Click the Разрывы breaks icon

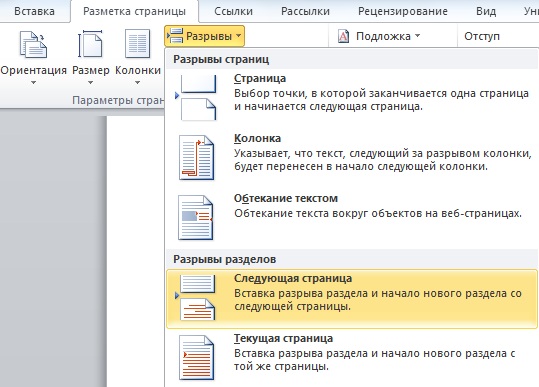(x=175, y=36)
